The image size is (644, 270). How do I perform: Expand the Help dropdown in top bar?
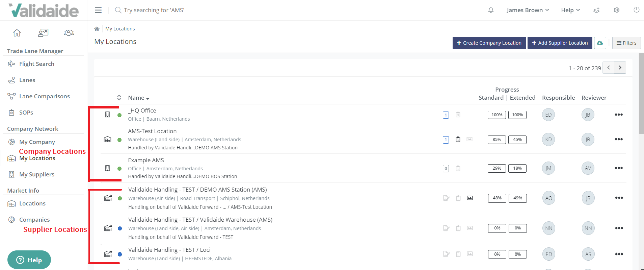click(570, 10)
